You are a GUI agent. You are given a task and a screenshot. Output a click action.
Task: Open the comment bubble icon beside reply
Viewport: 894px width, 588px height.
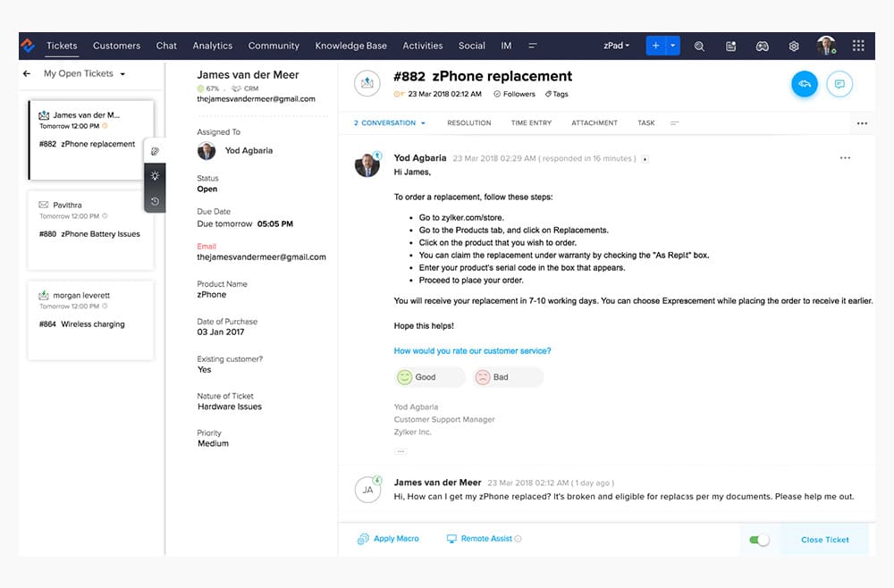[839, 84]
